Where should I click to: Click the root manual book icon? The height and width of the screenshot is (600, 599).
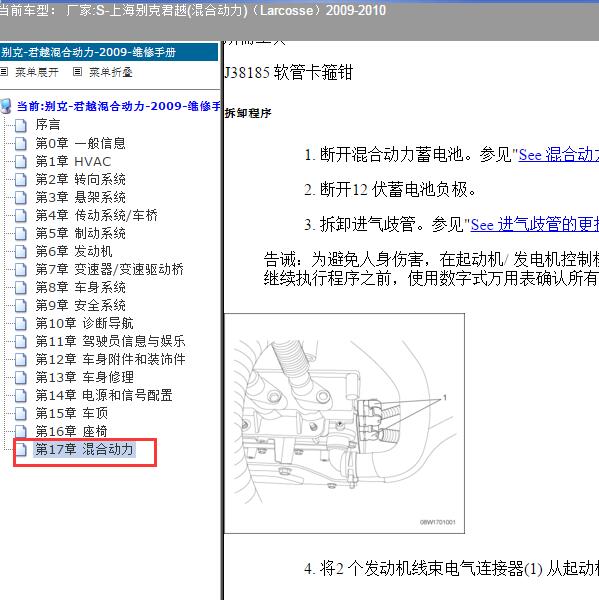click(6, 106)
